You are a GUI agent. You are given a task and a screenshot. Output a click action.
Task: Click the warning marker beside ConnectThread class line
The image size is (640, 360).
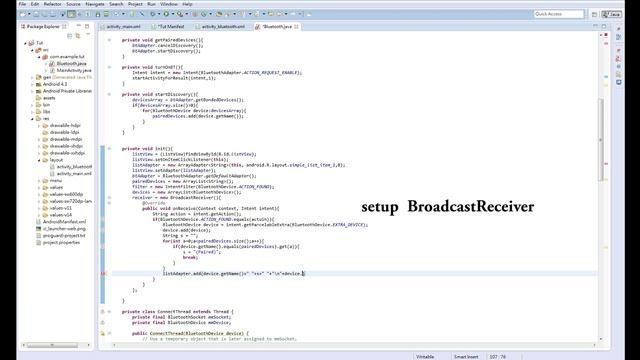click(x=103, y=311)
